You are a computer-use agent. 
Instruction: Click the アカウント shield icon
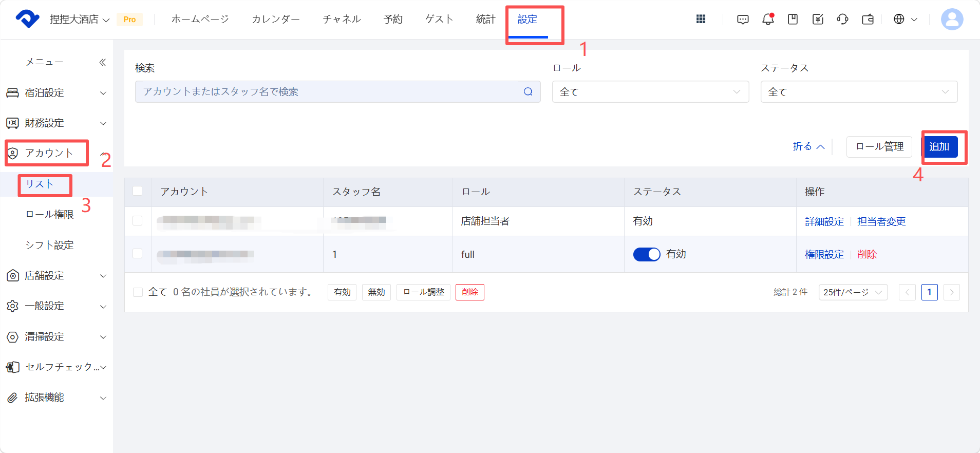[x=13, y=153]
